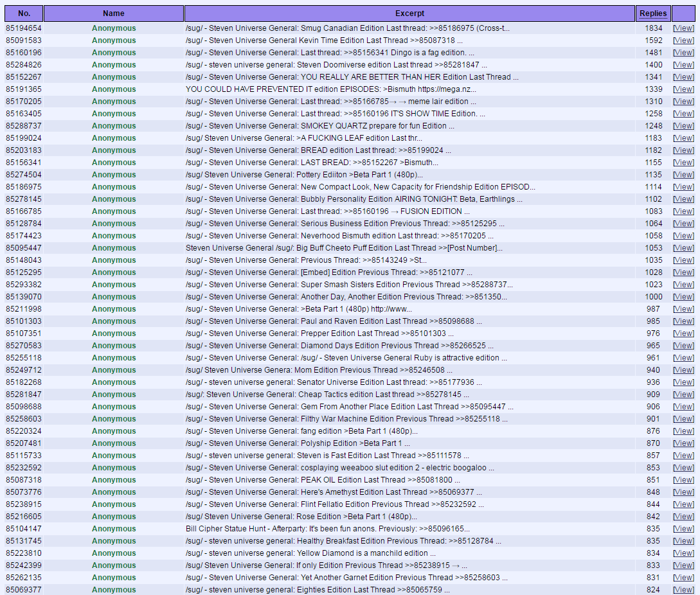Open View link for thread 85160196

(x=683, y=53)
